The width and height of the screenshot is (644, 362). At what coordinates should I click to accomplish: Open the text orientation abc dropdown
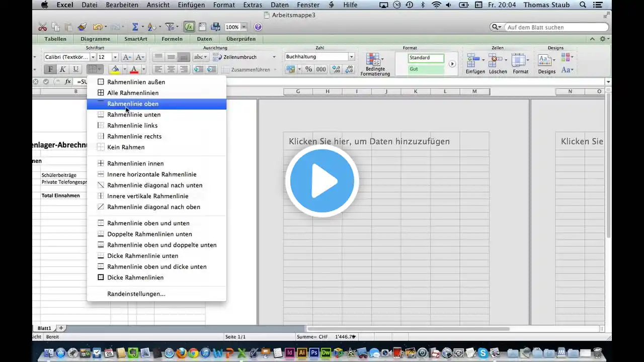[x=201, y=57]
